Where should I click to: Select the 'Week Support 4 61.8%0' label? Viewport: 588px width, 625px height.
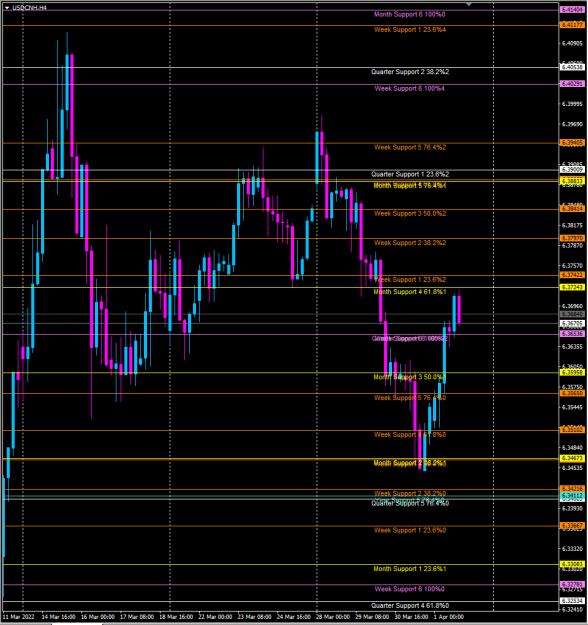coord(410,435)
